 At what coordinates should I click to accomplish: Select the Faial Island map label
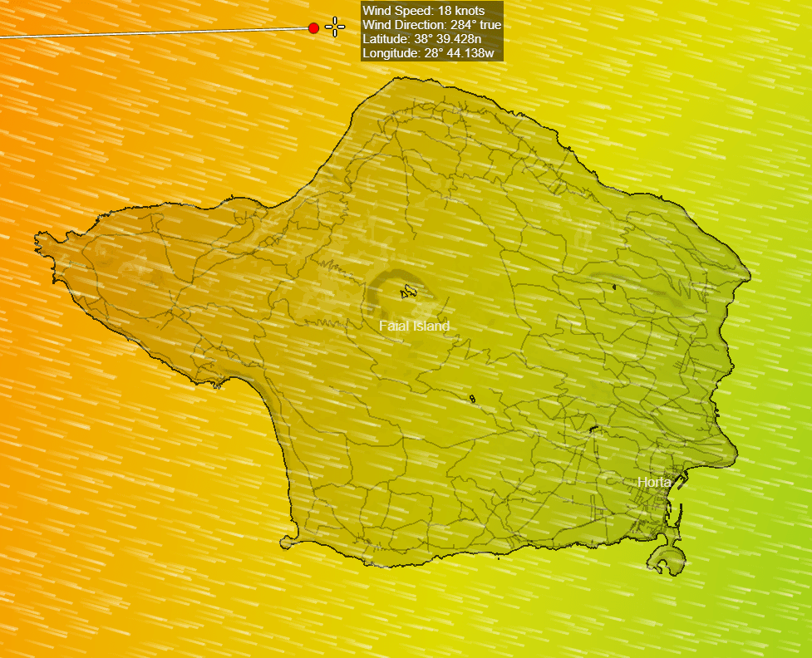point(414,326)
